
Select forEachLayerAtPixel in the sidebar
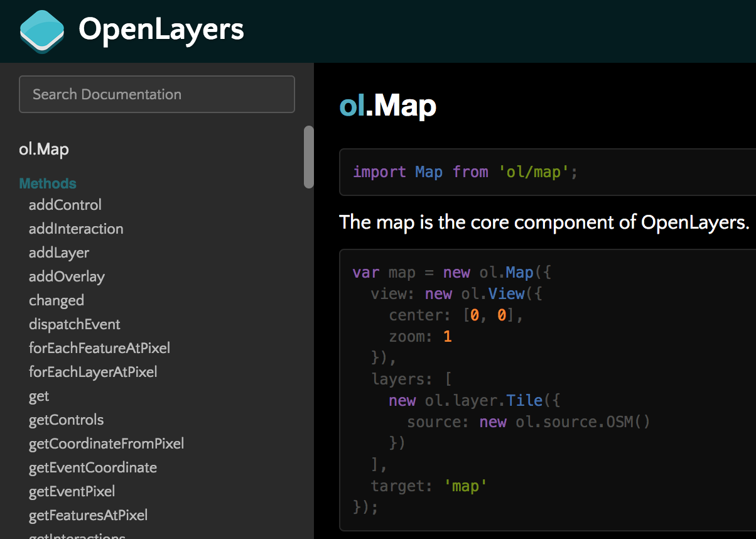[x=93, y=372]
